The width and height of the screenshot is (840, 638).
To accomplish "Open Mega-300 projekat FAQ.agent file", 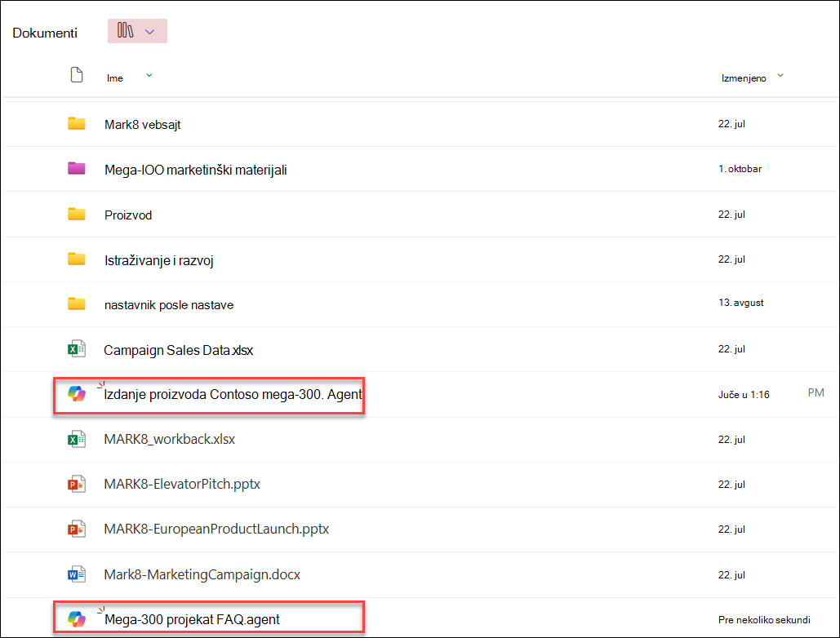I will (192, 620).
